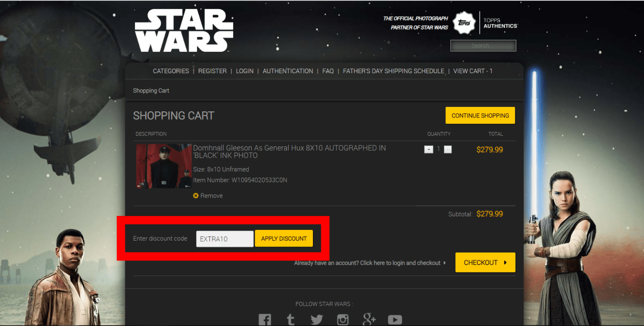The image size is (644, 326).
Task: Click the Size: 8x10 Unframed text
Action: click(221, 169)
